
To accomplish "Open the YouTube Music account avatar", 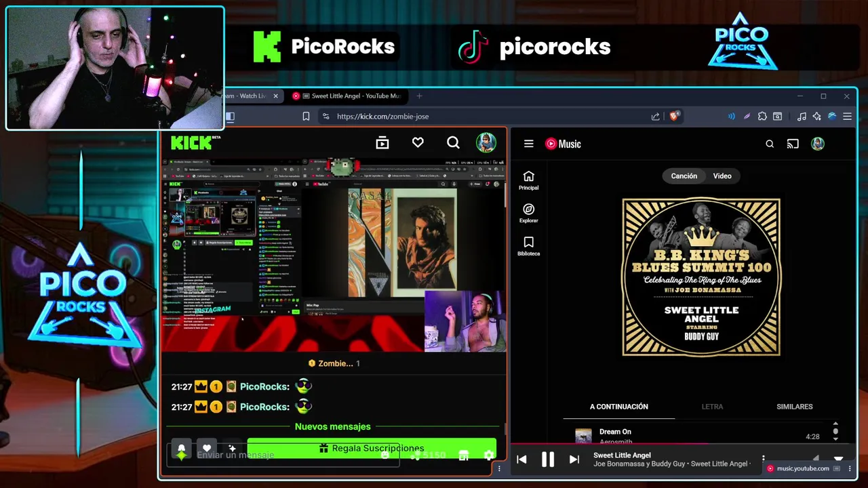I will pos(818,144).
